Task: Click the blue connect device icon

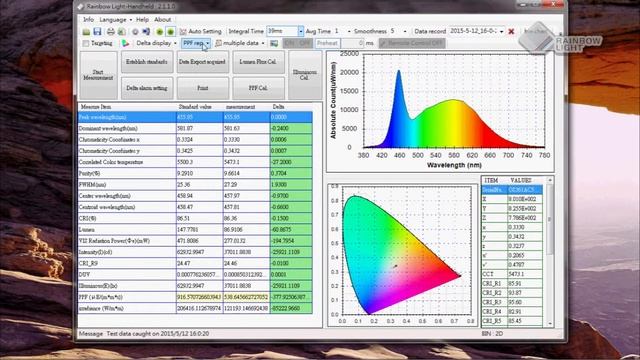Action: click(x=146, y=31)
